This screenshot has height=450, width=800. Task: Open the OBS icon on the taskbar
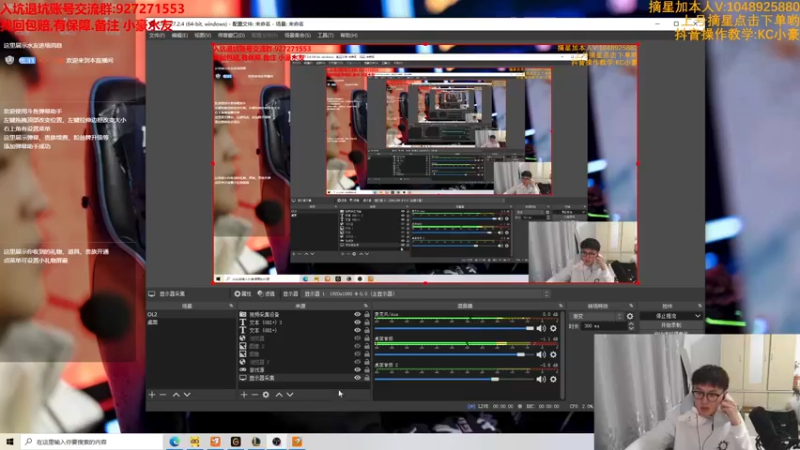(277, 441)
